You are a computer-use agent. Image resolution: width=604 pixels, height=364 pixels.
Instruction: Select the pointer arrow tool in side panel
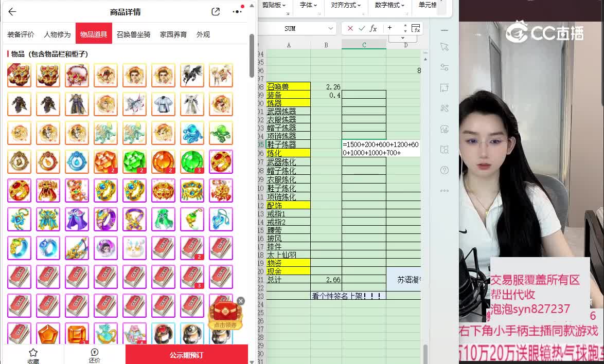pyautogui.click(x=445, y=47)
